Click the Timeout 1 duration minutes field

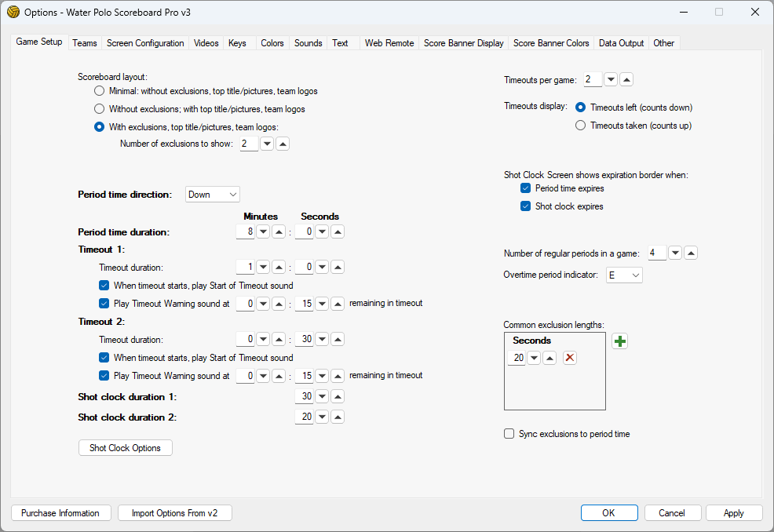pyautogui.click(x=245, y=268)
